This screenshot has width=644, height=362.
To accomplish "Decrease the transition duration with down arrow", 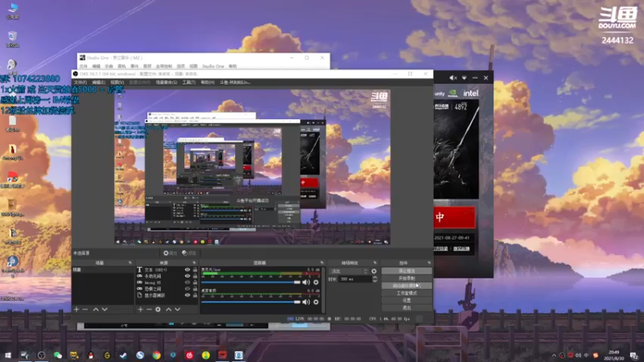I will pos(374,281).
